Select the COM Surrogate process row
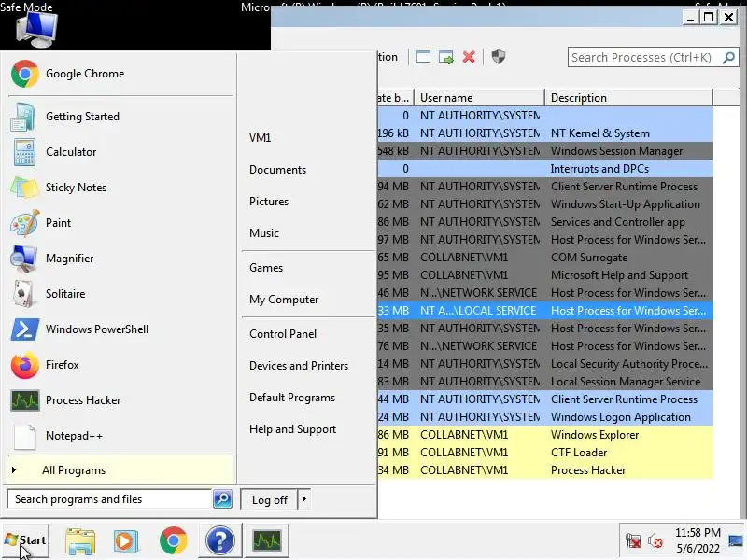This screenshot has width=747, height=560. [545, 258]
